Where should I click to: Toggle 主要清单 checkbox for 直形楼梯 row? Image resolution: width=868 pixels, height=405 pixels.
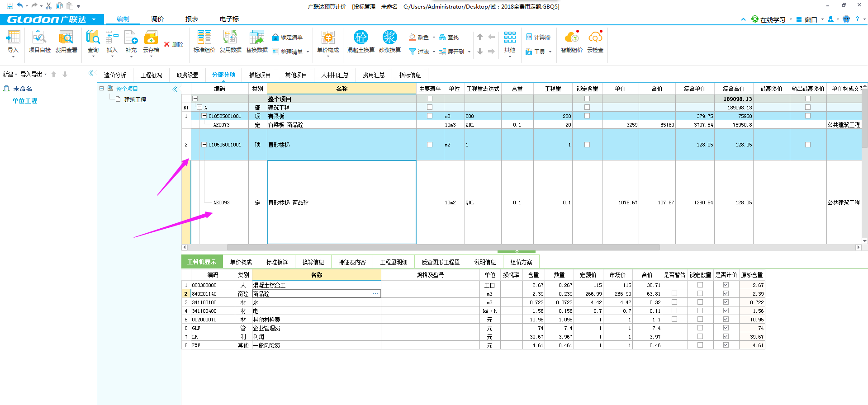[430, 145]
